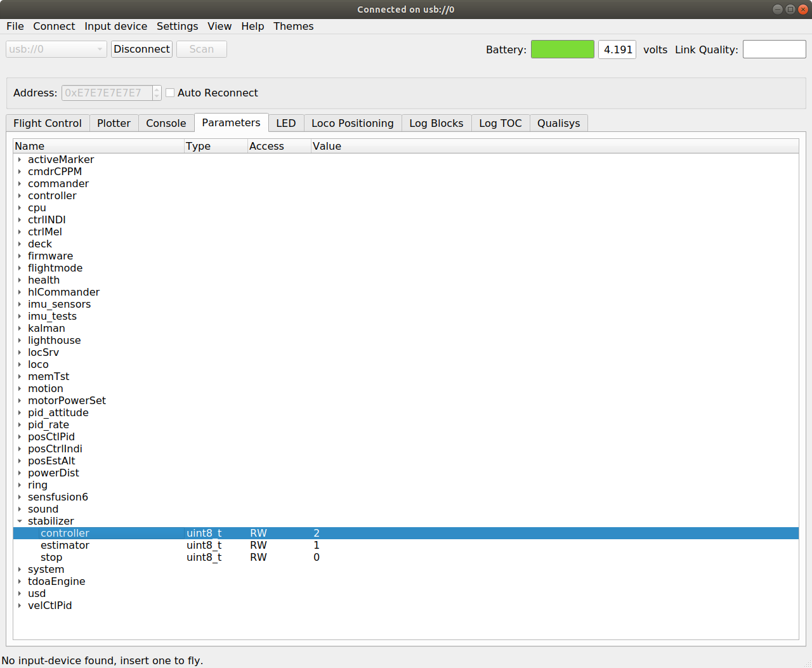This screenshot has width=812, height=668.
Task: Collapse the stabilizer parameter group
Action: 20,521
